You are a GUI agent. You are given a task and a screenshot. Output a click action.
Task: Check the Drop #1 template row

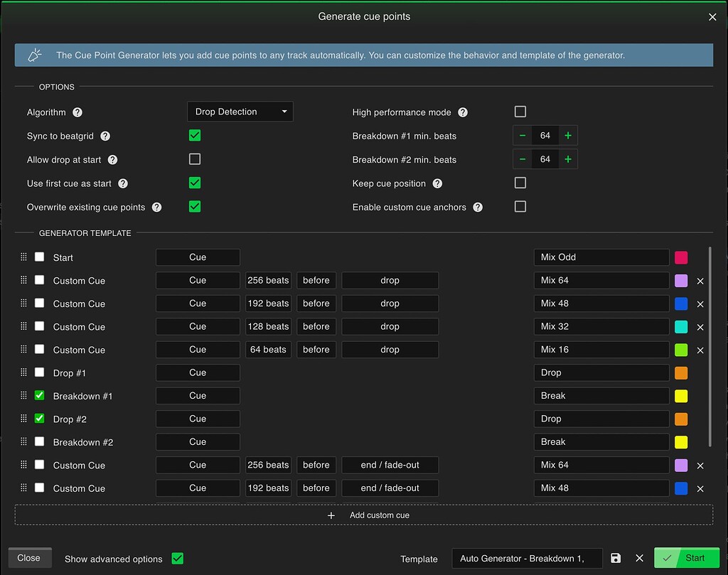39,372
